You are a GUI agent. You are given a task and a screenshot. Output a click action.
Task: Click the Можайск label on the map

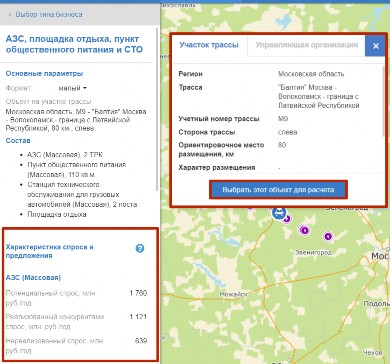click(234, 294)
